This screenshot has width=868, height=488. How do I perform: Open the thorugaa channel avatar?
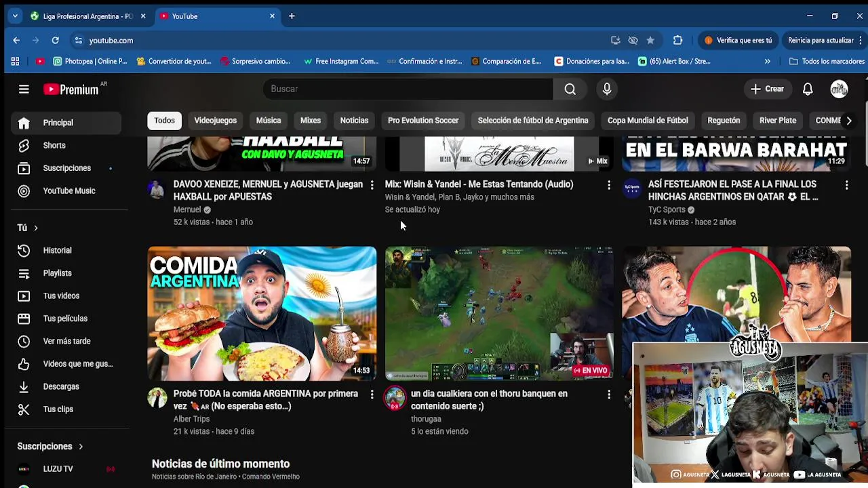pyautogui.click(x=395, y=398)
